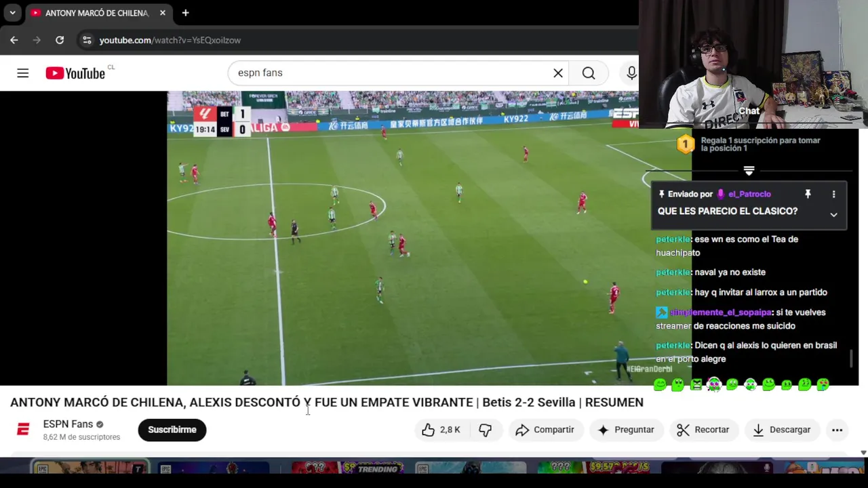The image size is (868, 488).
Task: Expand the browser tab search arrow
Action: pyautogui.click(x=12, y=13)
